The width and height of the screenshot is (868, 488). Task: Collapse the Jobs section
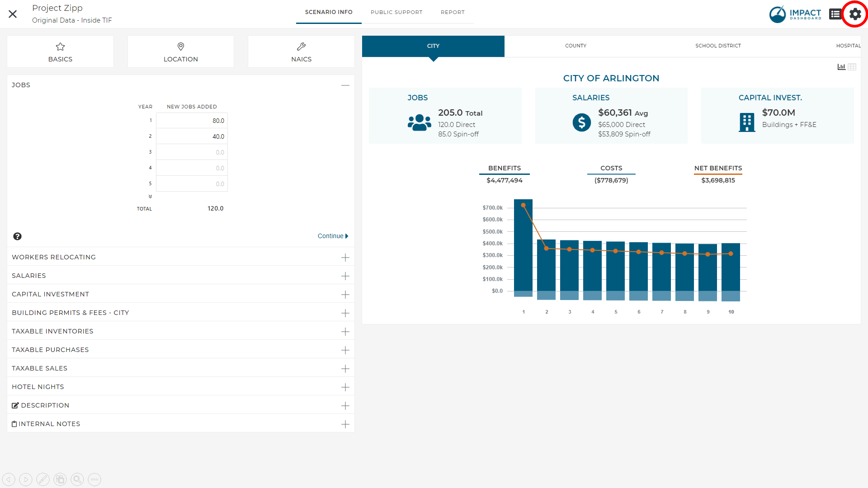pos(345,85)
